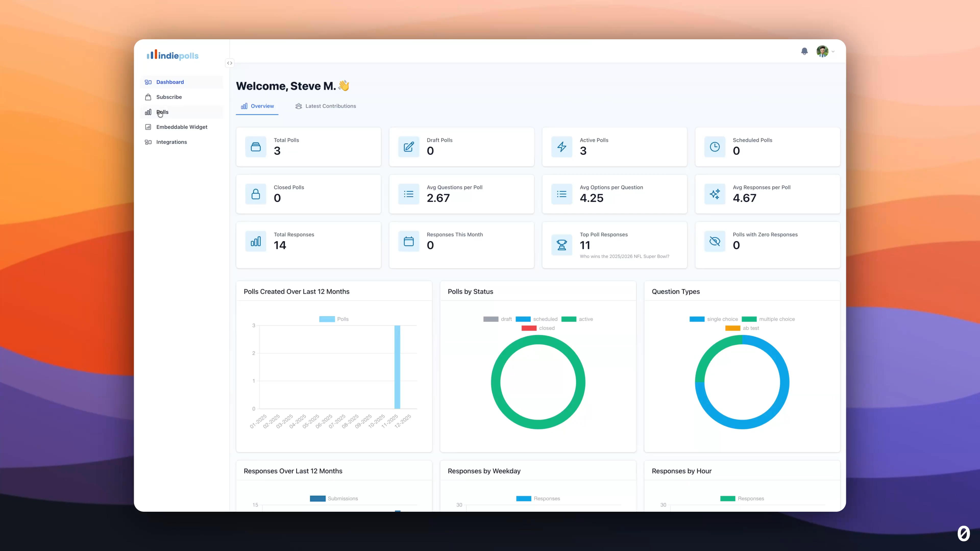Toggle the multiple choice legend in Question Types
980x551 pixels.
click(768, 319)
